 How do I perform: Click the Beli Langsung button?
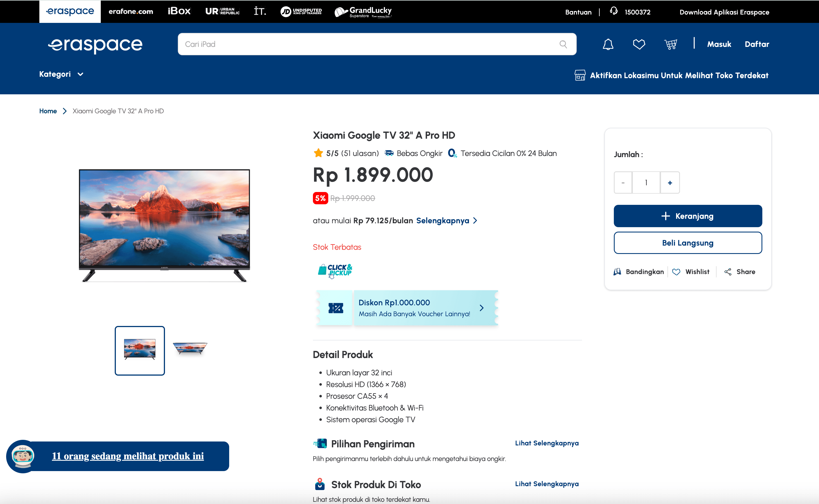(687, 243)
